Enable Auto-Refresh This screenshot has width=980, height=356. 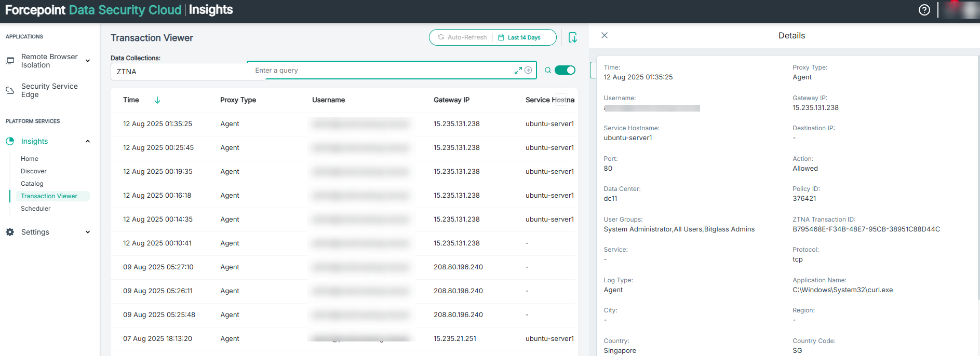[462, 37]
